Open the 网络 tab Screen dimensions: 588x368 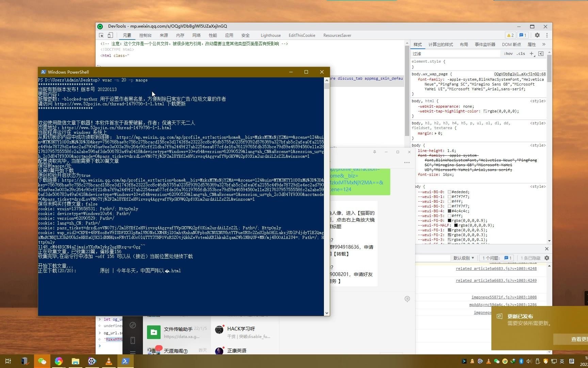point(196,35)
